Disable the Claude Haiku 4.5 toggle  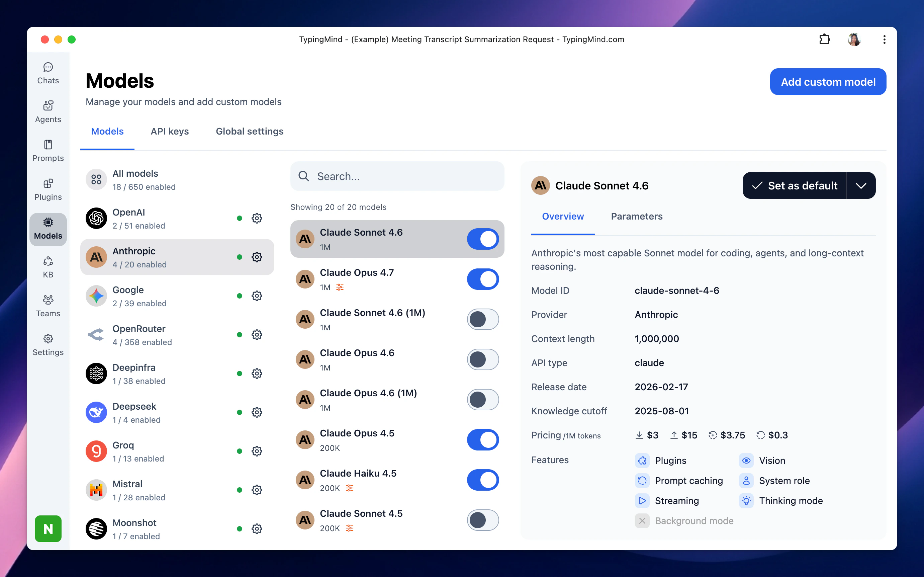click(483, 480)
